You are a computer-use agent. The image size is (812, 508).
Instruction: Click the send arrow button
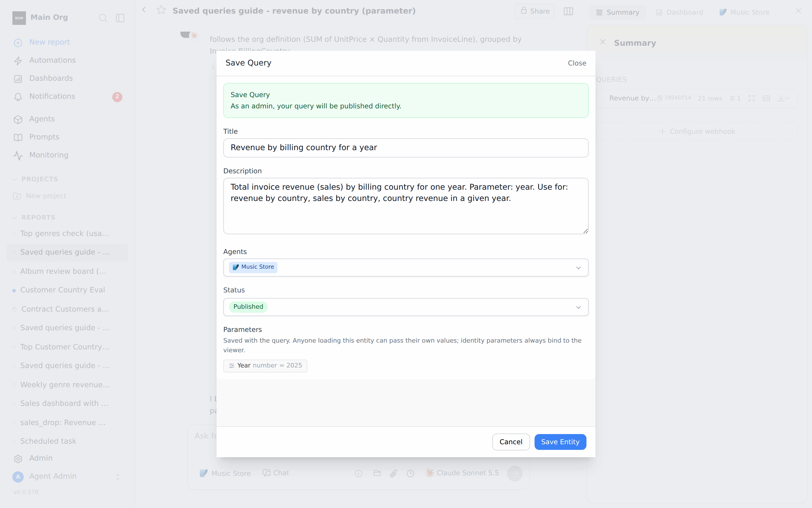coord(515,473)
